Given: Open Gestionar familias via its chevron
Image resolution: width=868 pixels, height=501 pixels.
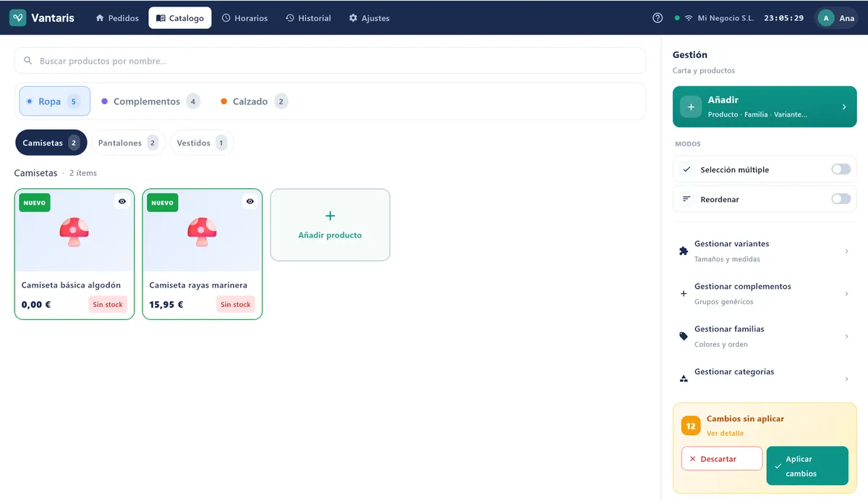Looking at the screenshot, I should [x=846, y=337].
